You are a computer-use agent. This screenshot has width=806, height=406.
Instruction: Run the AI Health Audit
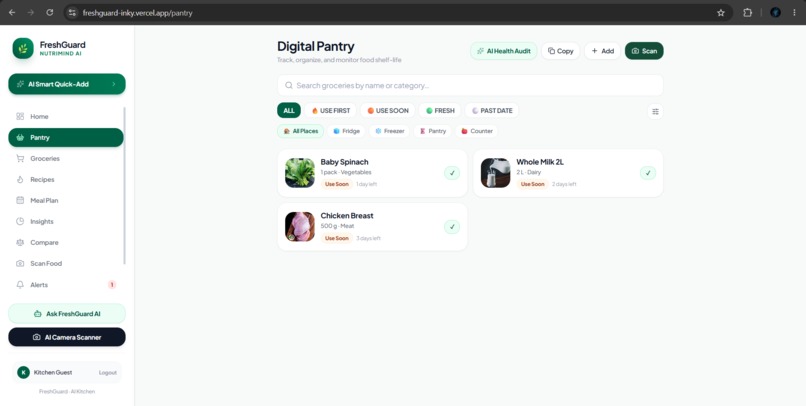504,51
